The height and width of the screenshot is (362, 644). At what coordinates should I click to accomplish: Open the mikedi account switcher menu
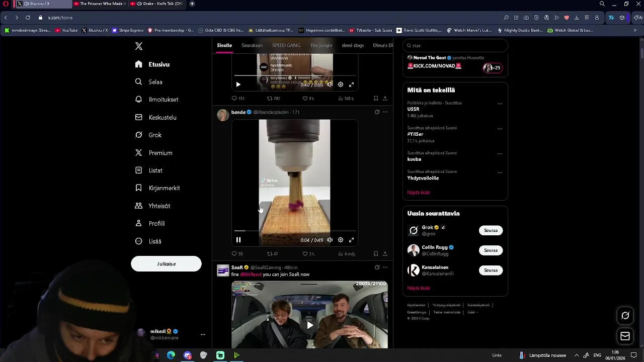click(x=203, y=334)
